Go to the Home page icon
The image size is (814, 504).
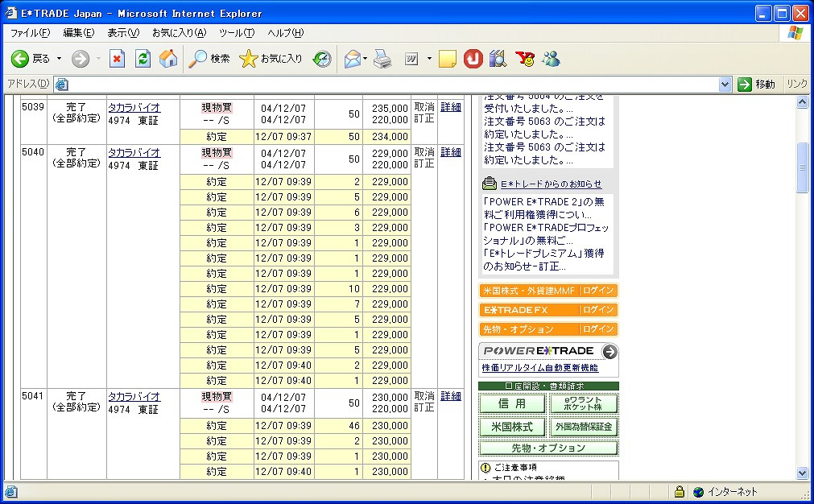point(168,59)
